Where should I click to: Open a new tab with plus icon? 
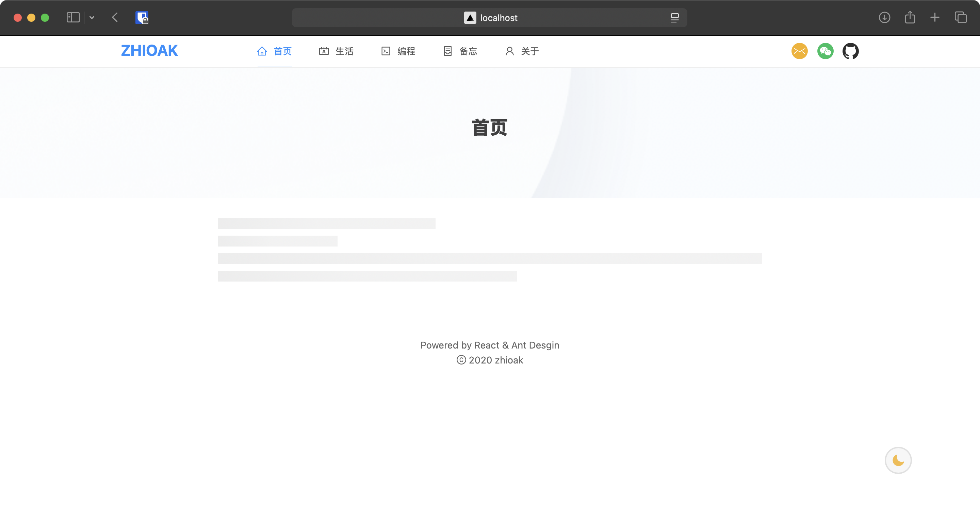click(935, 17)
